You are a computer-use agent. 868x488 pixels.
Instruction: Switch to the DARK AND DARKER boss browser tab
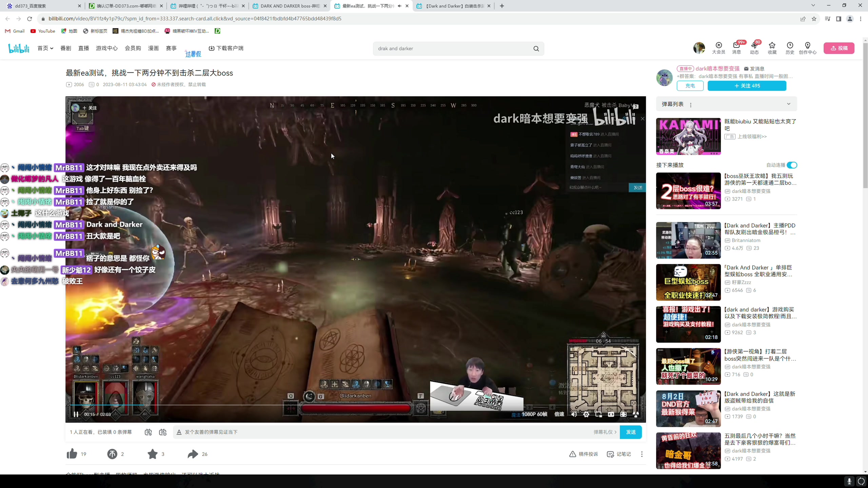click(289, 6)
